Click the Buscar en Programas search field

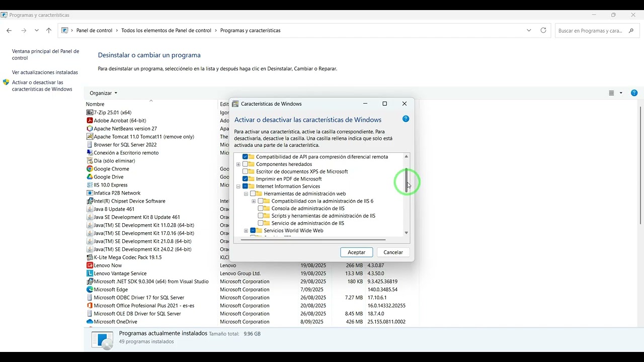point(597,31)
